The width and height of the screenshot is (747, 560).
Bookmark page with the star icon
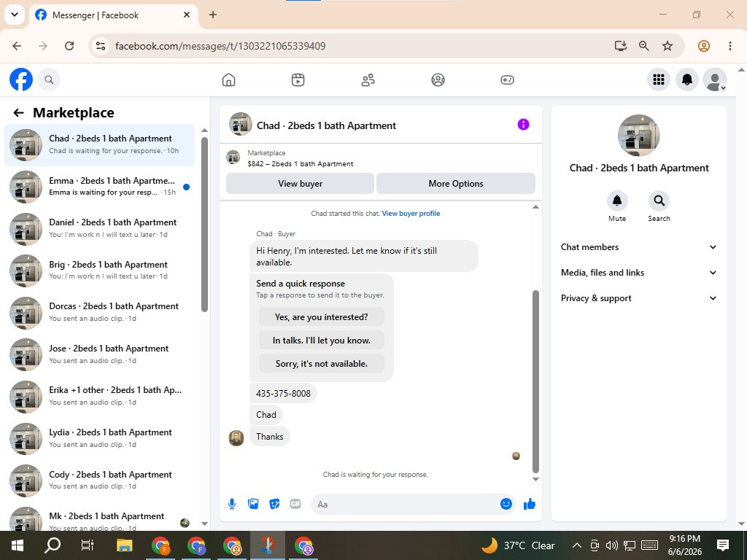point(667,46)
